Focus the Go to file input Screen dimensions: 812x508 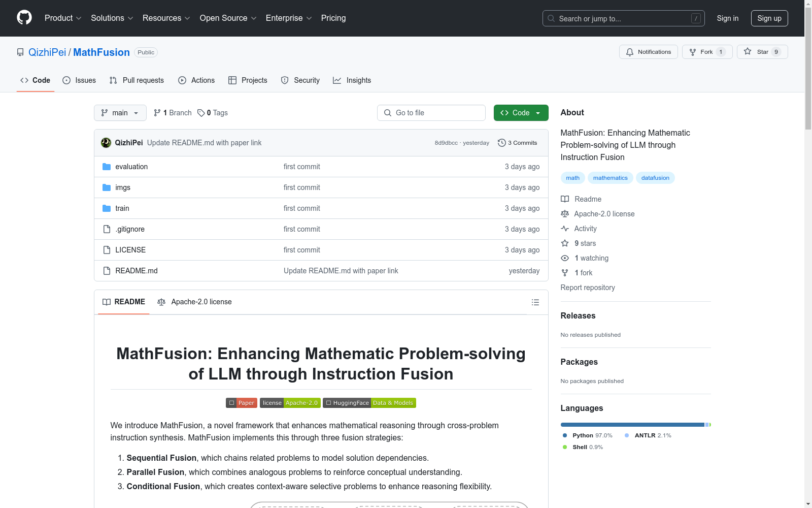pyautogui.click(x=431, y=113)
